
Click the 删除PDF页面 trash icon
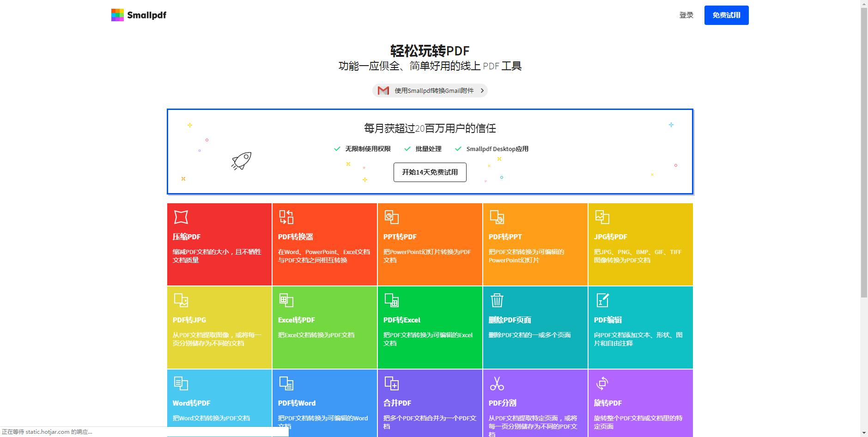pyautogui.click(x=497, y=299)
